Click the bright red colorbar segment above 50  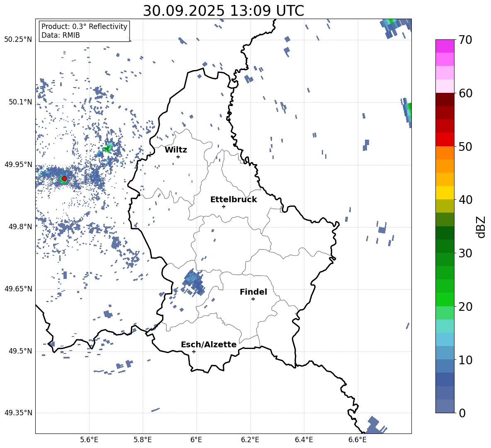pos(445,140)
